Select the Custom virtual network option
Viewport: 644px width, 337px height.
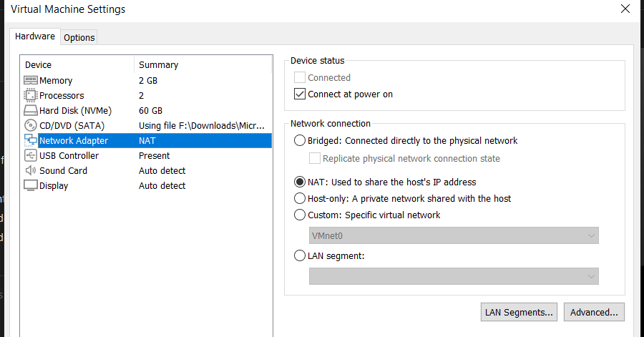pyautogui.click(x=301, y=215)
